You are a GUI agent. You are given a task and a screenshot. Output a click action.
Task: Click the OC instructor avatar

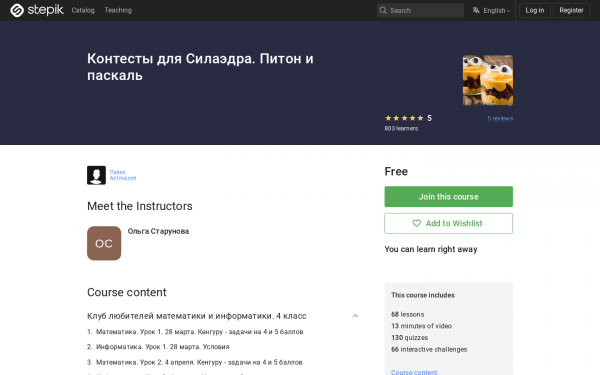point(104,243)
